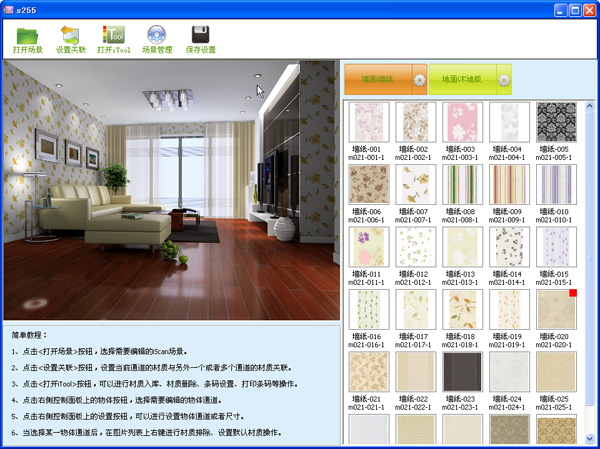Choose wallpaper thumbnail 墙纸-002
This screenshot has height=449, width=600.
pos(416,122)
